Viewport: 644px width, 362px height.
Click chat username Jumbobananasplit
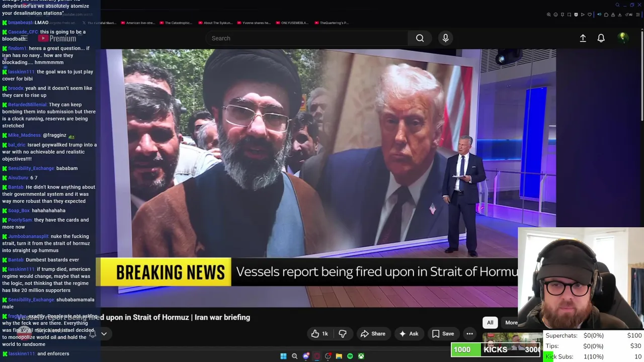(x=28, y=236)
